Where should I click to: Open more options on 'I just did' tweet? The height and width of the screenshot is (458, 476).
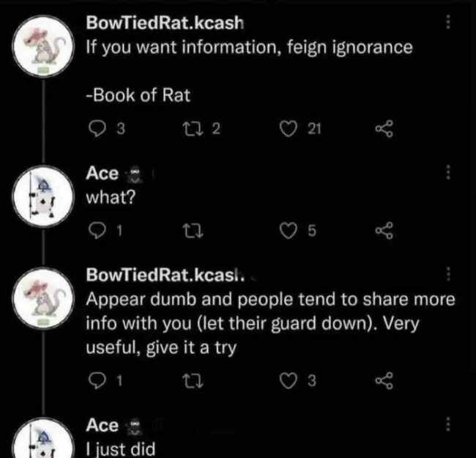click(448, 425)
